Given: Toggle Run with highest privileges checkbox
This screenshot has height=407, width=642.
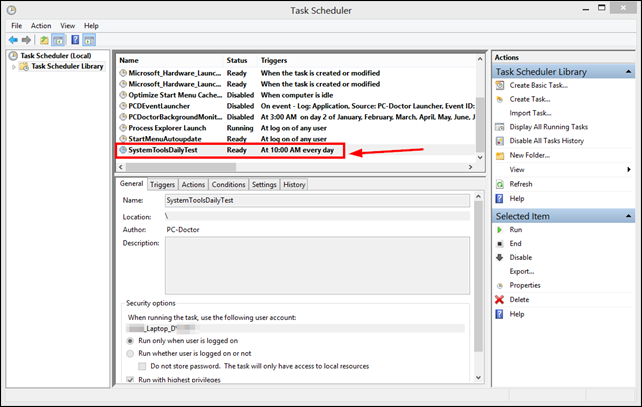Looking at the screenshot, I should tap(130, 380).
